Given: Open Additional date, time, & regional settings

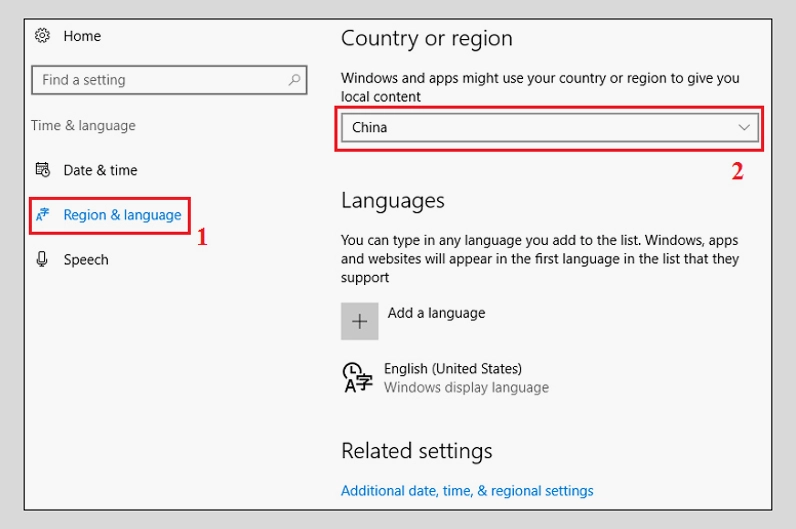Looking at the screenshot, I should point(467,491).
